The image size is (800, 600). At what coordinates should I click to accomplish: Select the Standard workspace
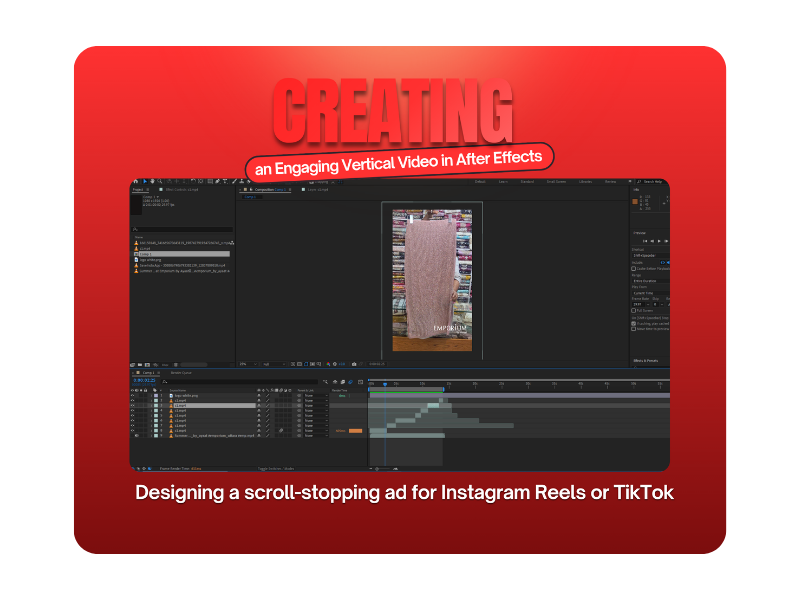point(527,182)
